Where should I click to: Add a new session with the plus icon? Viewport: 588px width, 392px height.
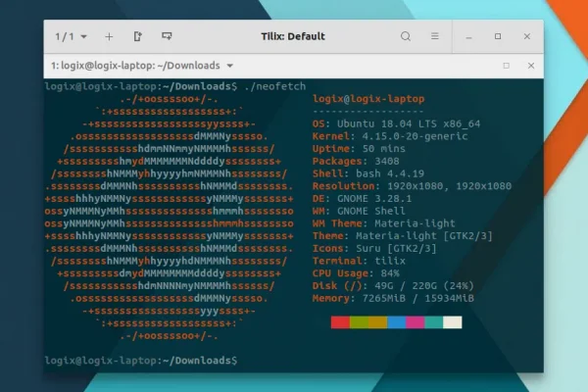[x=109, y=37]
